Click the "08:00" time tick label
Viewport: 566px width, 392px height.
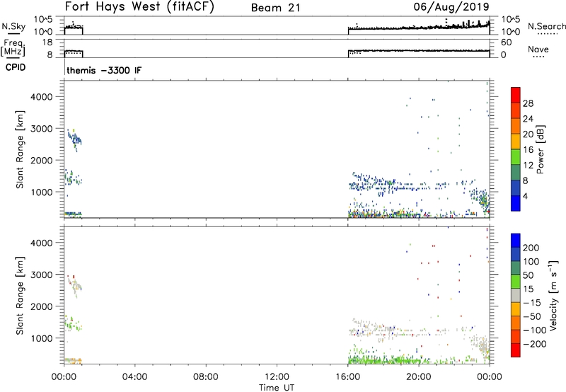[205, 377]
